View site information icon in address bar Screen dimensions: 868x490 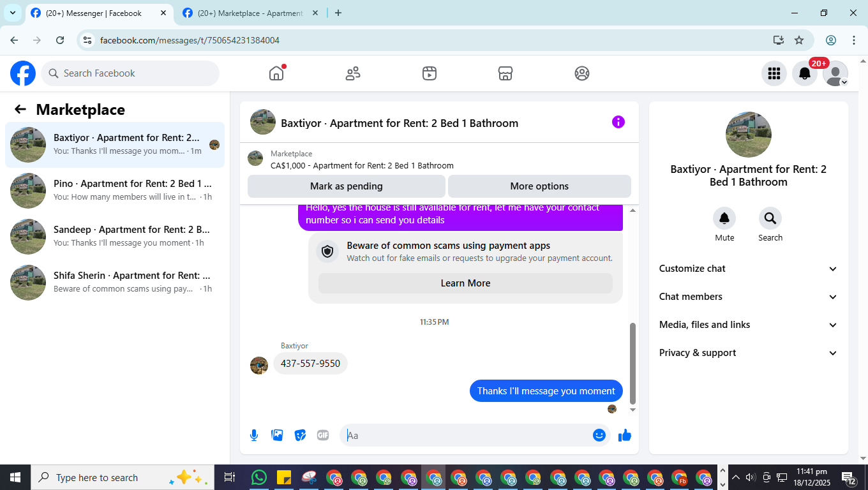tap(88, 40)
